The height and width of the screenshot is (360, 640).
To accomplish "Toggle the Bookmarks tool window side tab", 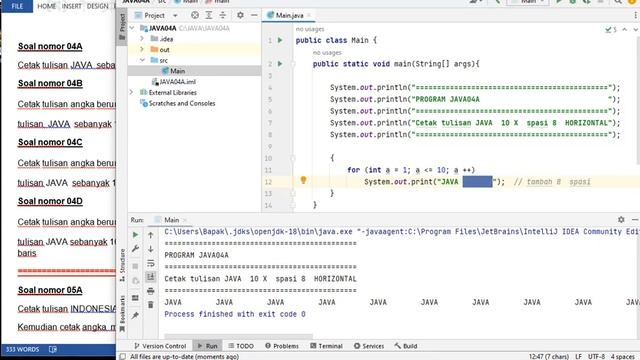I will pyautogui.click(x=122, y=313).
